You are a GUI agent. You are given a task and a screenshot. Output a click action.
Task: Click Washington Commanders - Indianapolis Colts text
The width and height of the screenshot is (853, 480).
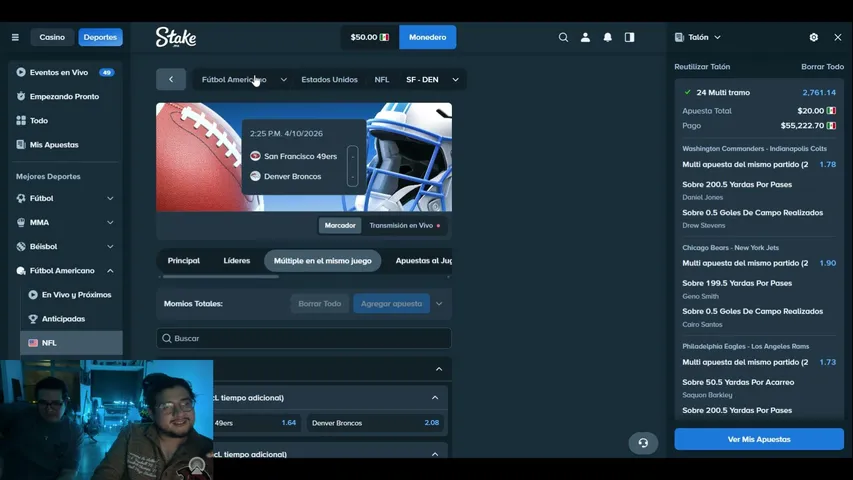click(x=755, y=149)
